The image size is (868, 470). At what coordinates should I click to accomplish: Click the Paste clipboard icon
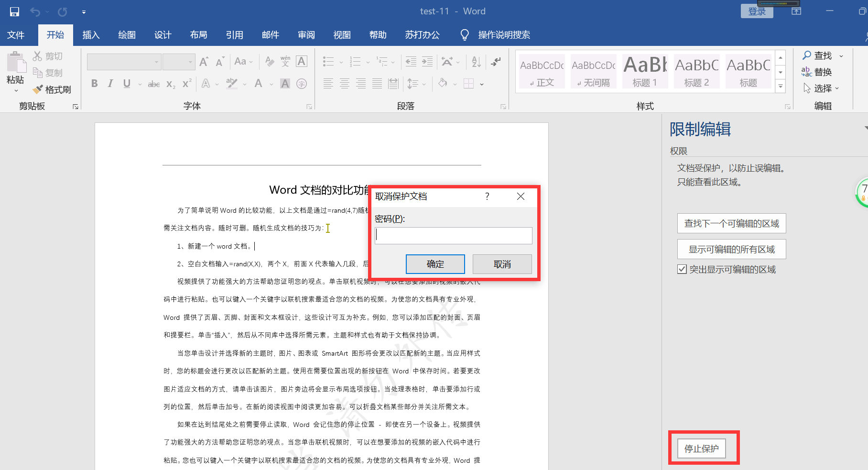pos(16,63)
